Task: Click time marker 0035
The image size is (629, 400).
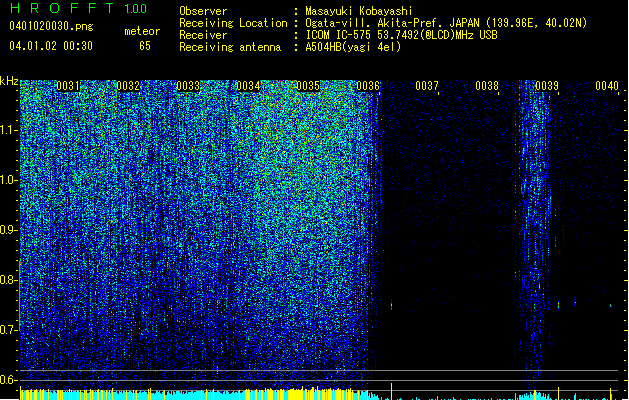Action: [308, 86]
